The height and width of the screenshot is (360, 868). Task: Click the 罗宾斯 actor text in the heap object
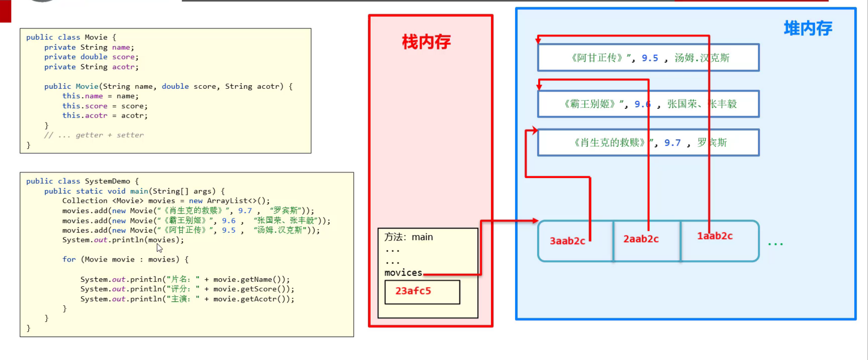[x=712, y=142]
